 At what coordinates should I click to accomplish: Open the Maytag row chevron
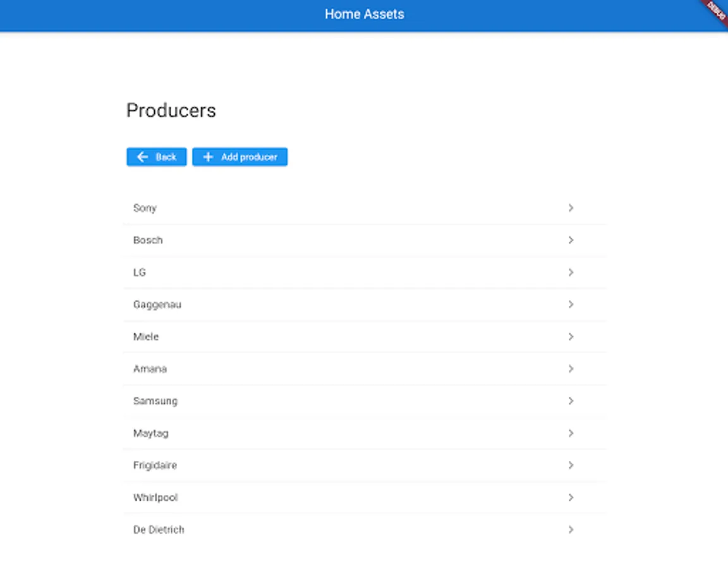[x=571, y=433]
